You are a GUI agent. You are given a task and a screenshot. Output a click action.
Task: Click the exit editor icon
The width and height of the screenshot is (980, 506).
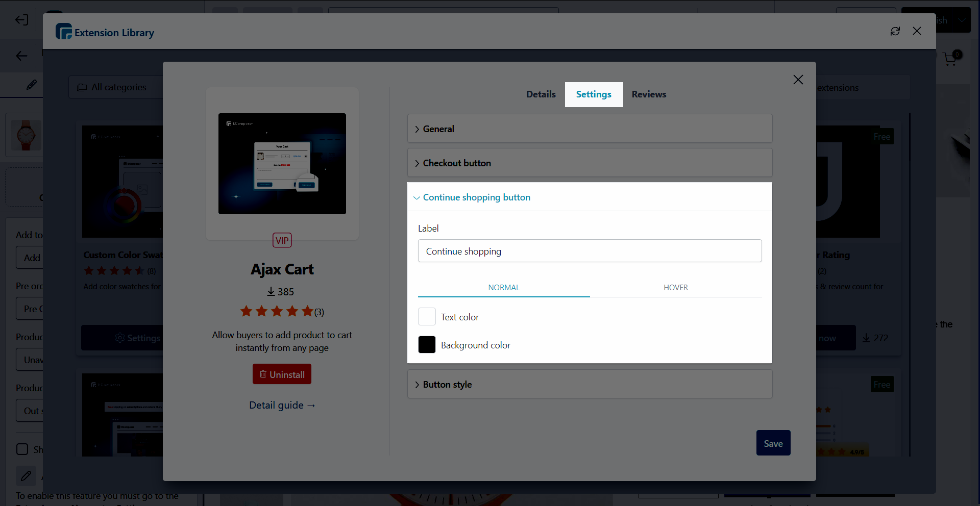point(21,19)
